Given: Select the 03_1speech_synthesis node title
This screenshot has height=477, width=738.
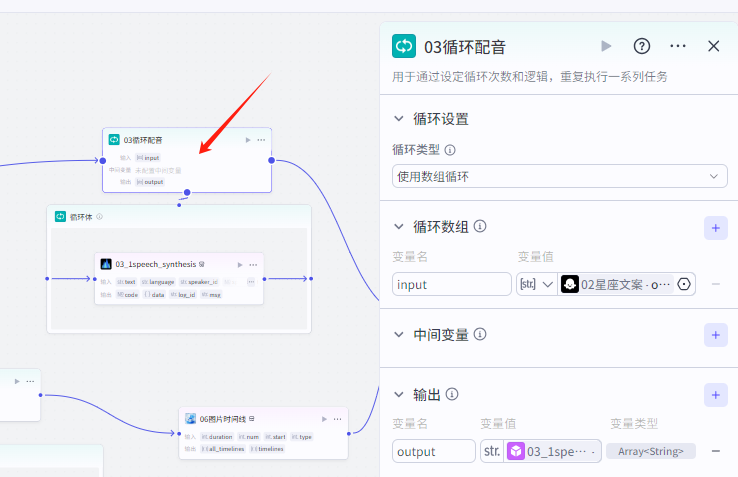Looking at the screenshot, I should click(x=156, y=264).
